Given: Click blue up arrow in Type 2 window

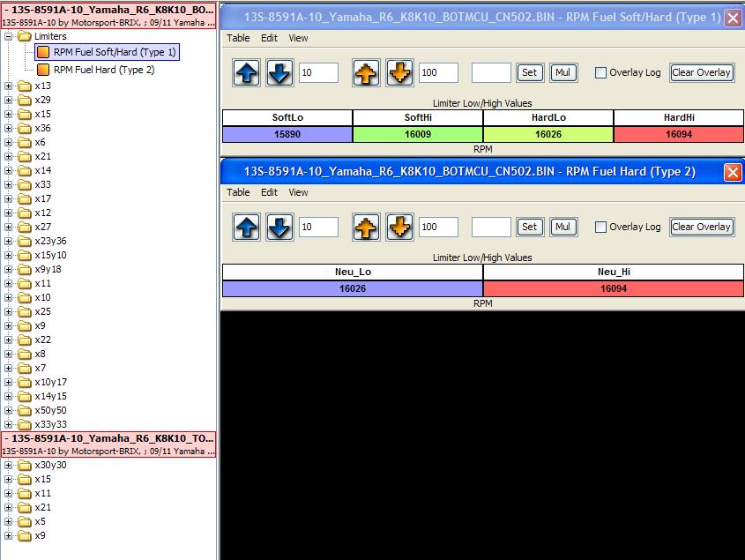Looking at the screenshot, I should (x=248, y=227).
